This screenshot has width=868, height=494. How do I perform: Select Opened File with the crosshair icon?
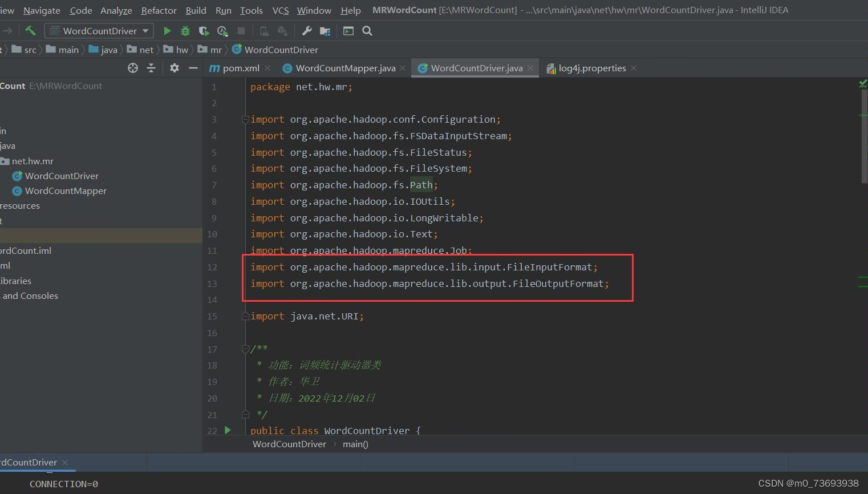[132, 68]
